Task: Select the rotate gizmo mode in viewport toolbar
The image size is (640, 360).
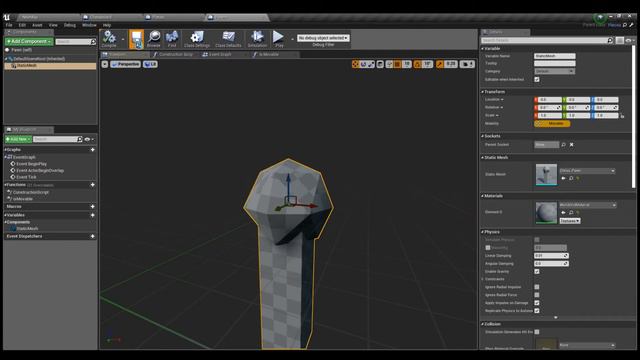Action: pos(363,64)
